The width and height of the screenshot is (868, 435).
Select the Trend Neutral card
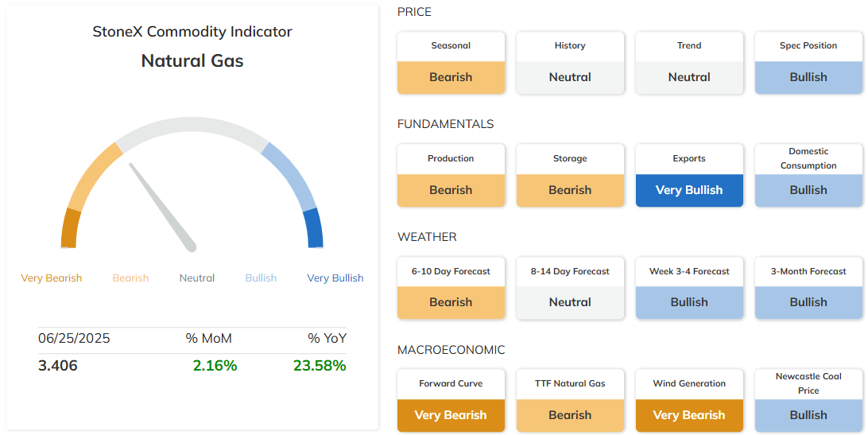pyautogui.click(x=689, y=63)
